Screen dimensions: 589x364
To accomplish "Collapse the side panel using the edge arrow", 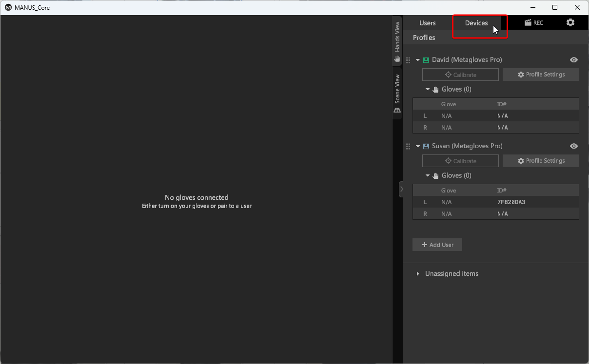I will 401,189.
